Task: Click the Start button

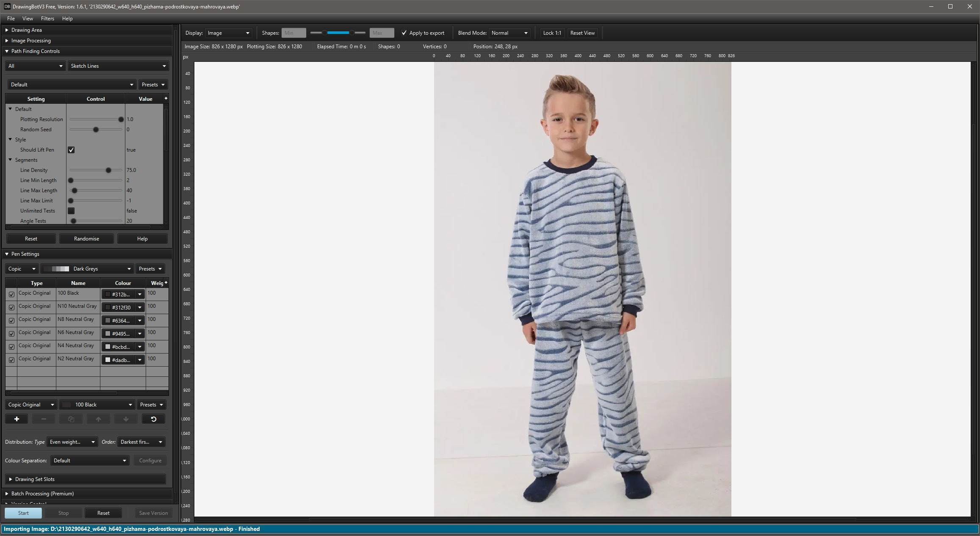Action: point(23,513)
